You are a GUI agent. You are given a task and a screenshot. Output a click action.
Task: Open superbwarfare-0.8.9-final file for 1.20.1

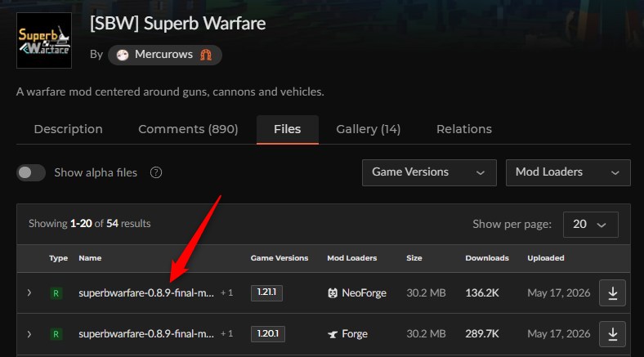[x=146, y=334]
